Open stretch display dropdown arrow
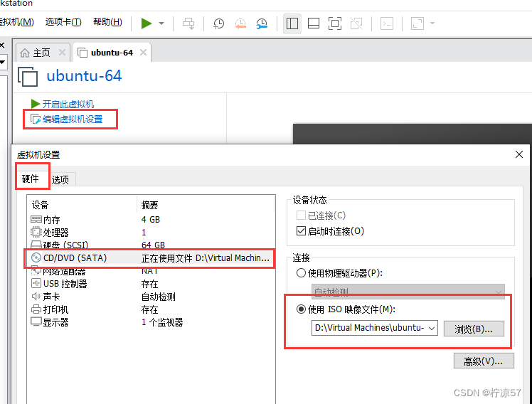This screenshot has height=404, width=532. click(x=432, y=23)
